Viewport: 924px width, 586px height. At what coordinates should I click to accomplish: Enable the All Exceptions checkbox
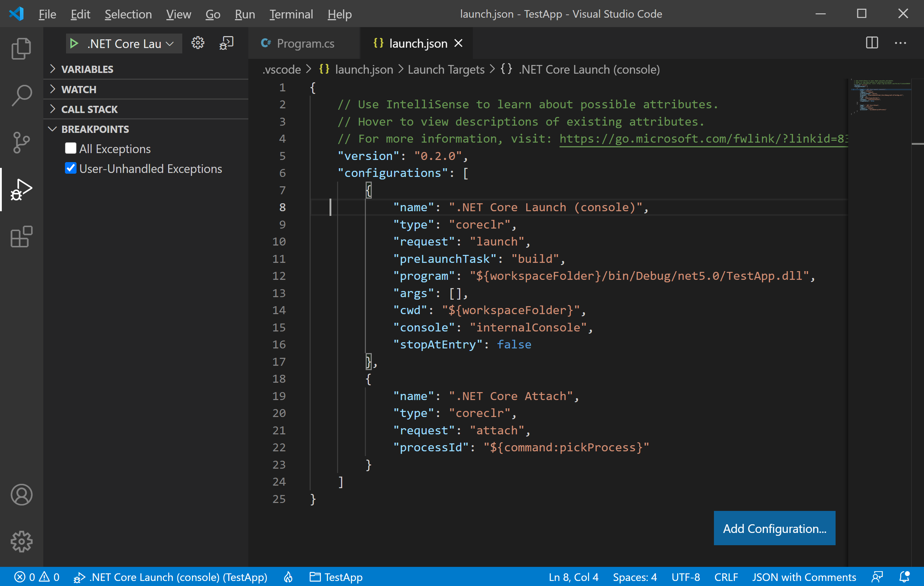[71, 148]
